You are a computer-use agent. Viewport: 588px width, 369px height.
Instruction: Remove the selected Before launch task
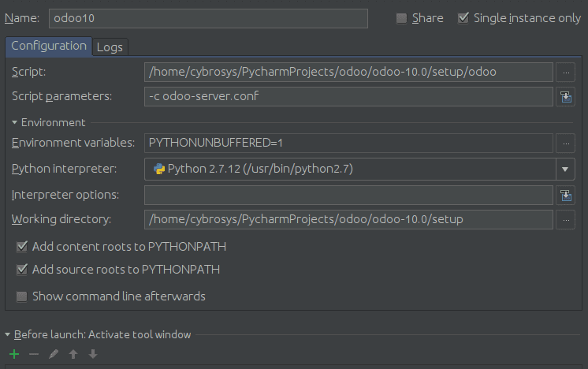pos(33,355)
